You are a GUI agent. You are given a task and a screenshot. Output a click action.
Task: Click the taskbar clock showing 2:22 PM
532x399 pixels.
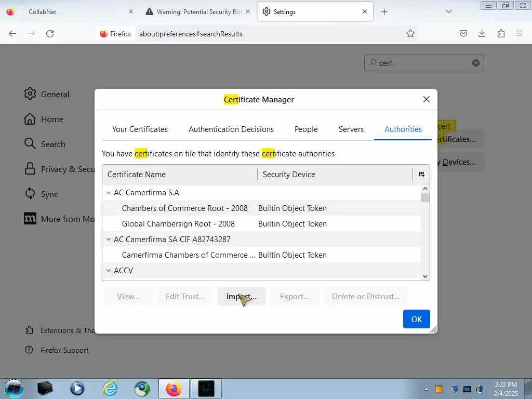pos(506,389)
